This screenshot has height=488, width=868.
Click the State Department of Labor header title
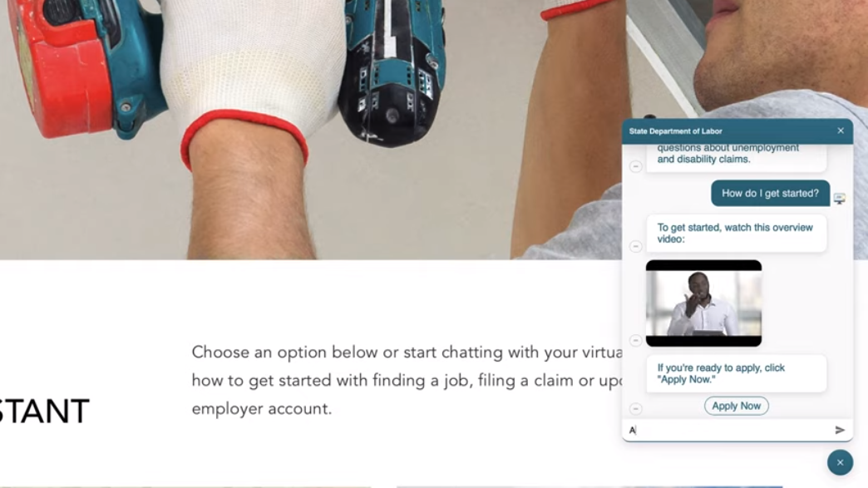click(675, 131)
